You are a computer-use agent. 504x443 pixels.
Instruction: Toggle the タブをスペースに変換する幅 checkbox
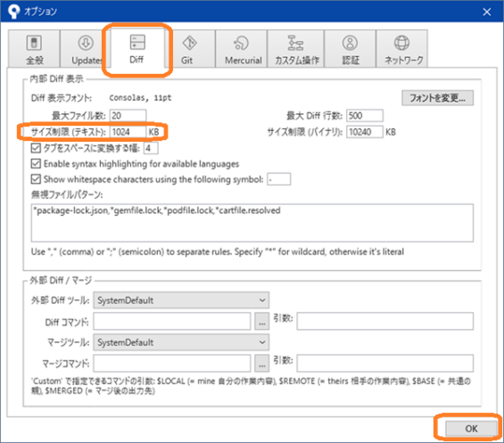(36, 148)
